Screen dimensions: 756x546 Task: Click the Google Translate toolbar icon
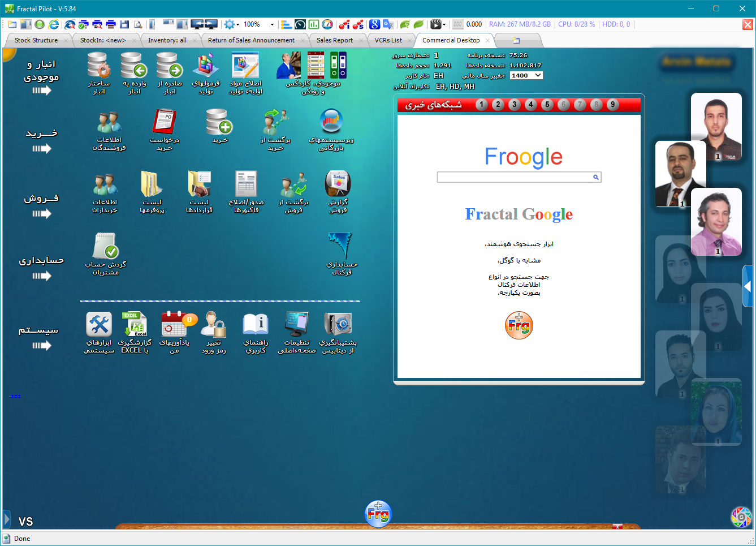click(388, 24)
